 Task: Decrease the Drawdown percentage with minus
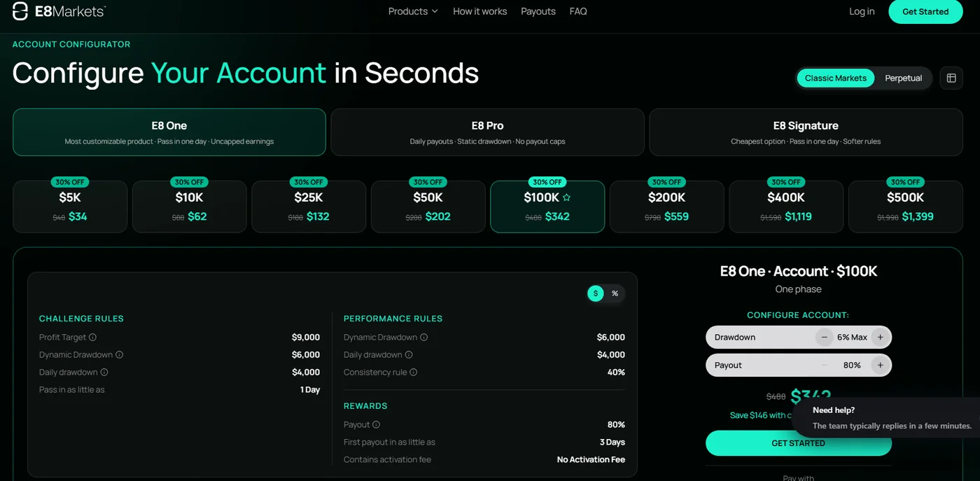pos(825,337)
